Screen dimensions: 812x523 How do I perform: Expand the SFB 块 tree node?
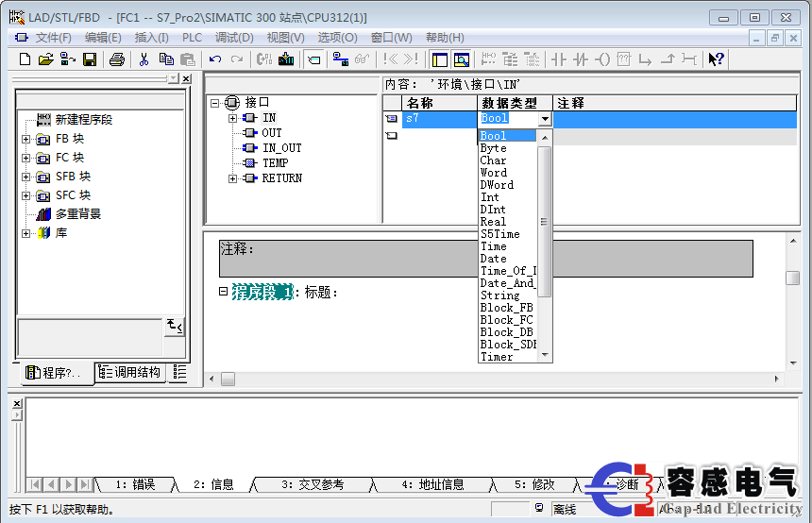click(25, 177)
